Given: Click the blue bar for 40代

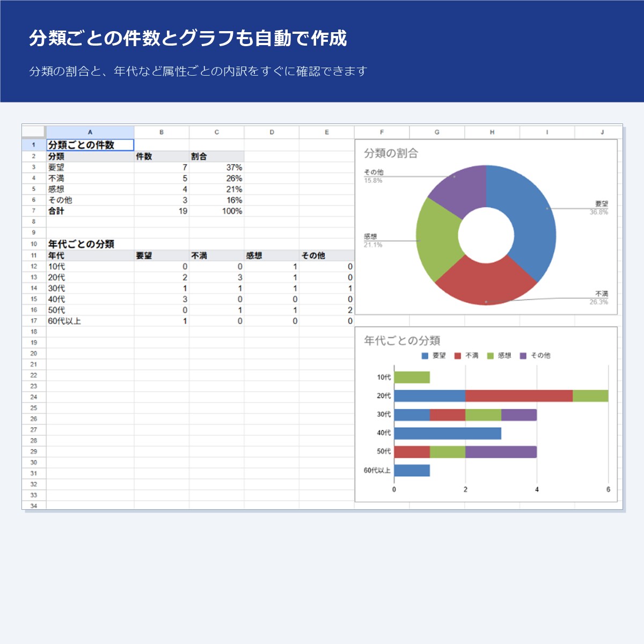Looking at the screenshot, I should [448, 433].
